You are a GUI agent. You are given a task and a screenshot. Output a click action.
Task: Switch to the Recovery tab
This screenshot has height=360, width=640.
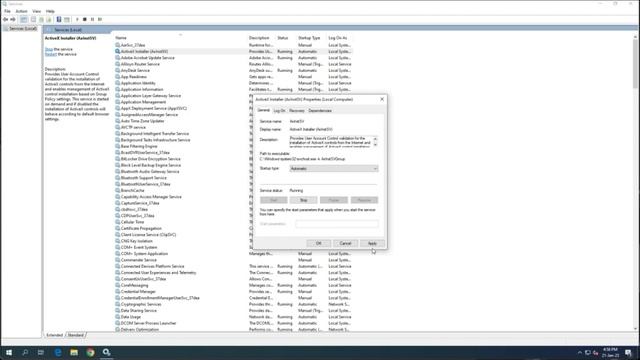[x=297, y=111]
